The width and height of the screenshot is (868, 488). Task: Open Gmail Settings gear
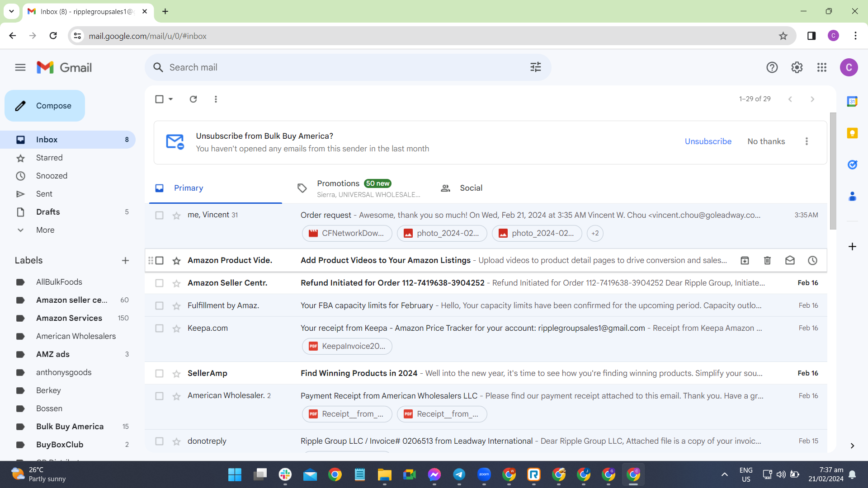coord(797,68)
